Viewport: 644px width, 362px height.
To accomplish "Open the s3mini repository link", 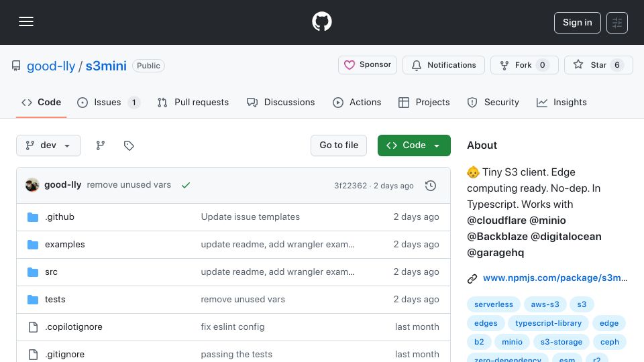I will pos(106,66).
